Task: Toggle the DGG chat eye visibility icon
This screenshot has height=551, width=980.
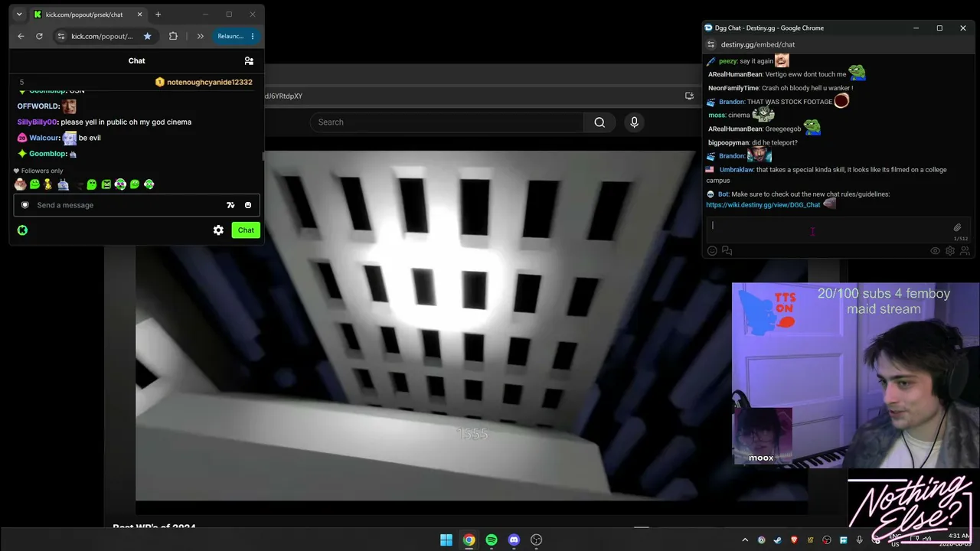Action: coord(935,251)
